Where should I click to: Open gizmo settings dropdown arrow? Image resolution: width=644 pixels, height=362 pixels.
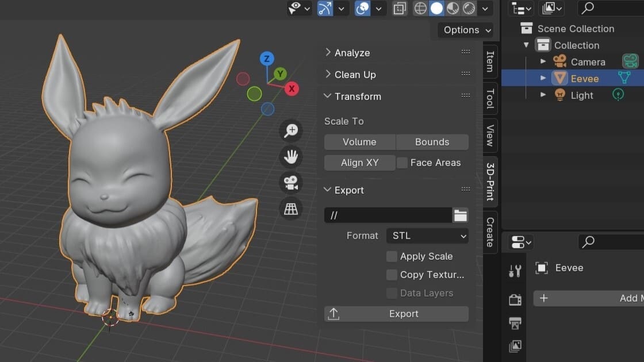pyautogui.click(x=341, y=8)
